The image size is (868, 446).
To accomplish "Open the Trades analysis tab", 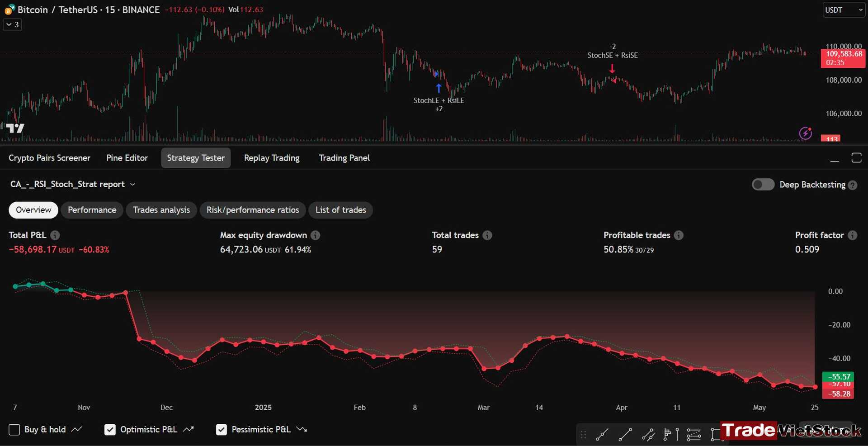I will (161, 210).
